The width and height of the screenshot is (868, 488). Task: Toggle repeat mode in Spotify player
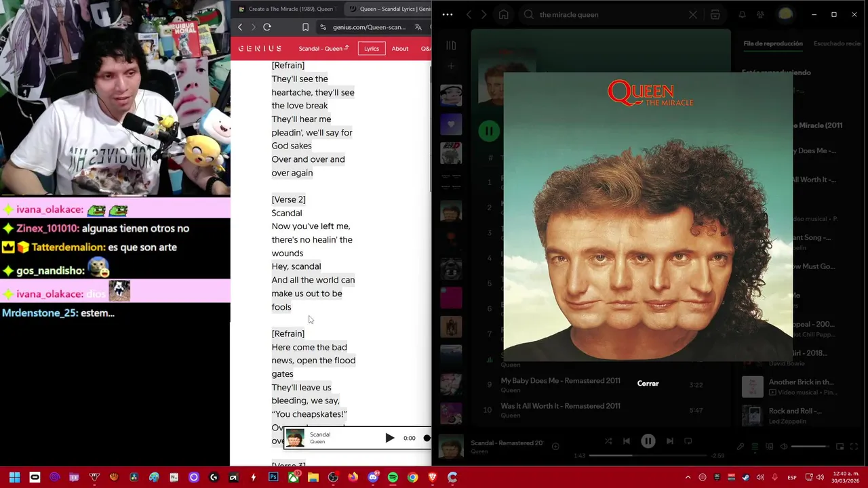click(x=688, y=441)
